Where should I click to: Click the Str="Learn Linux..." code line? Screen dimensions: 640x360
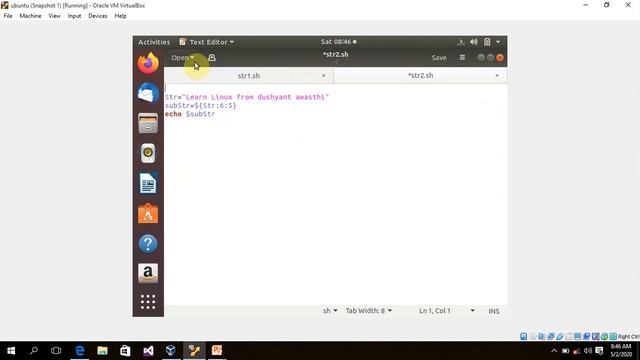pos(247,97)
